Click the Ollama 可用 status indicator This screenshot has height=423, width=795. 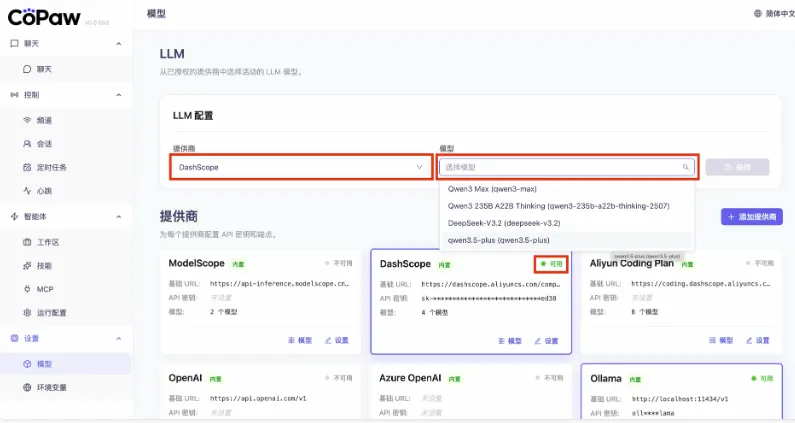[x=762, y=378]
